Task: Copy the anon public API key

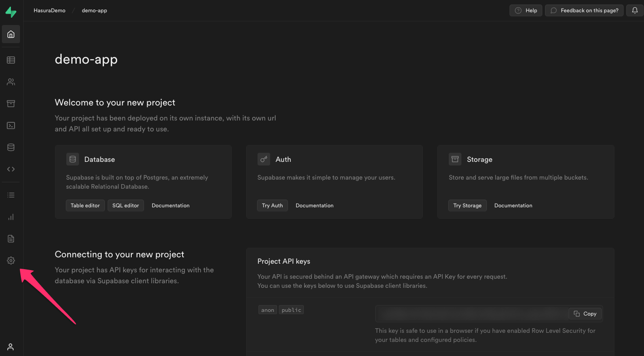Action: [x=585, y=313]
